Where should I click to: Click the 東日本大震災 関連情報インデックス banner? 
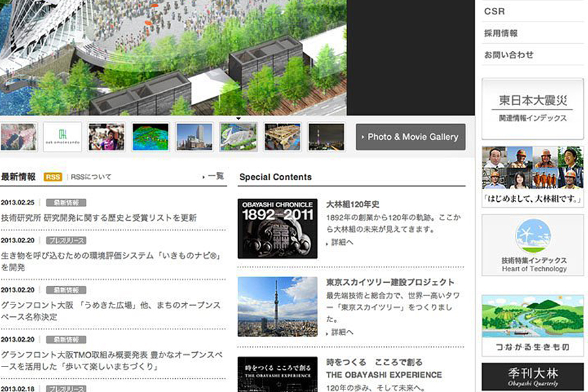click(532, 108)
